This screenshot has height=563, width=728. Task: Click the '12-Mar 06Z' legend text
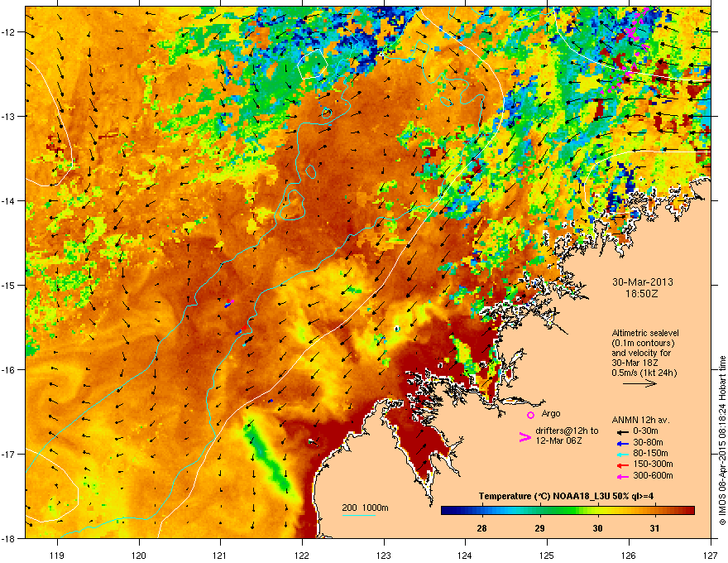[558, 440]
